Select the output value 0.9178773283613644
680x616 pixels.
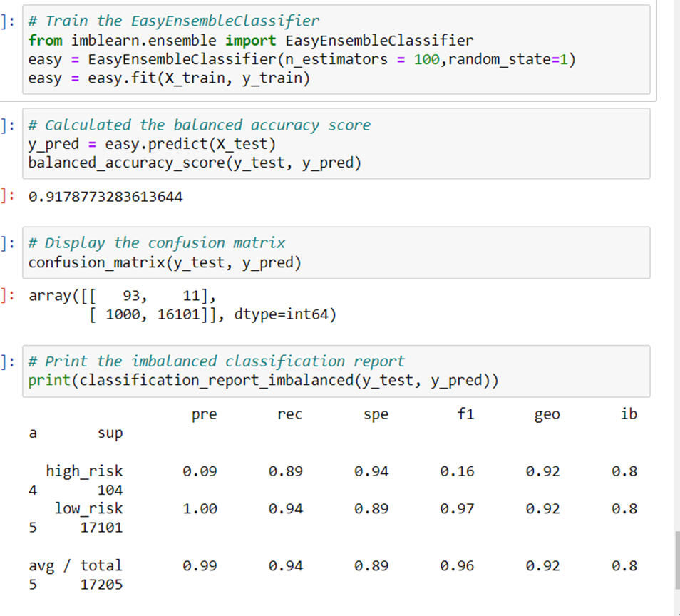pos(105,197)
